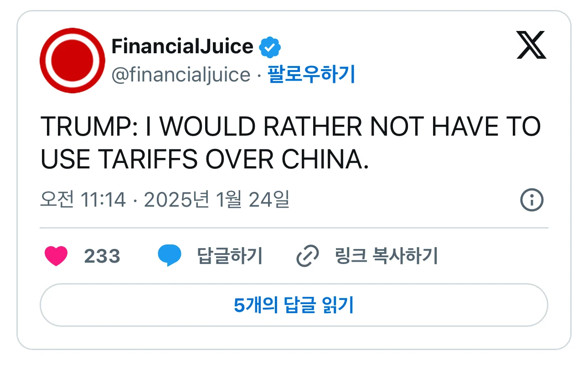Click the FinancialJuice display name

tap(182, 46)
